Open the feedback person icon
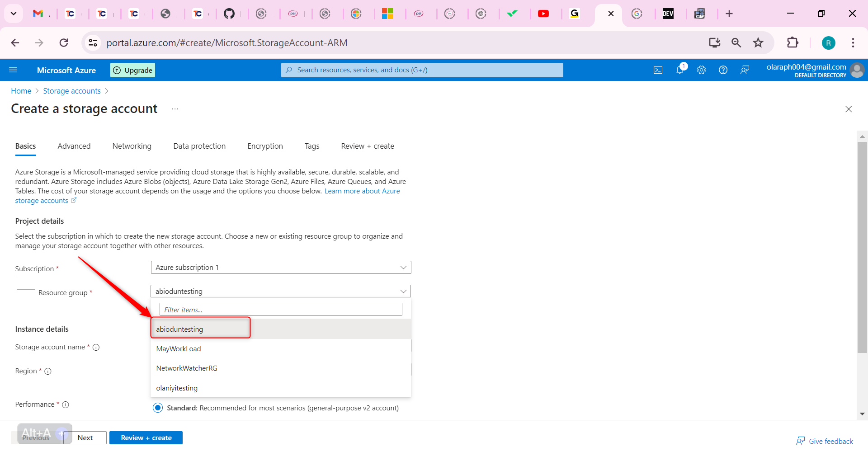868x461 pixels. point(745,70)
